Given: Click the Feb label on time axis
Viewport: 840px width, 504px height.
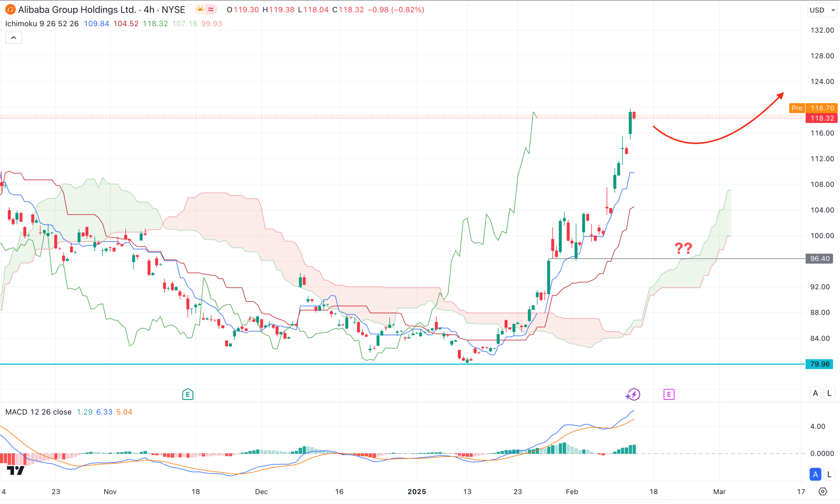Looking at the screenshot, I should pos(572,492).
